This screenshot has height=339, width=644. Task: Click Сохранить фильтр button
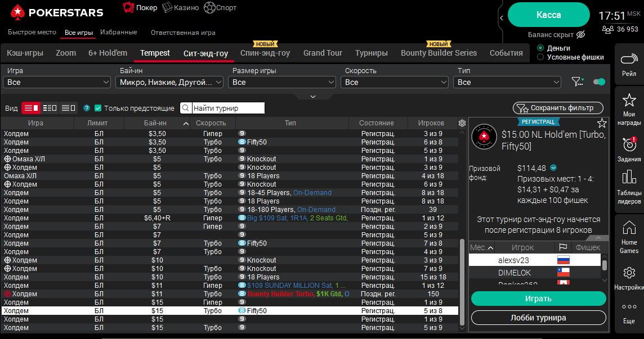(558, 108)
